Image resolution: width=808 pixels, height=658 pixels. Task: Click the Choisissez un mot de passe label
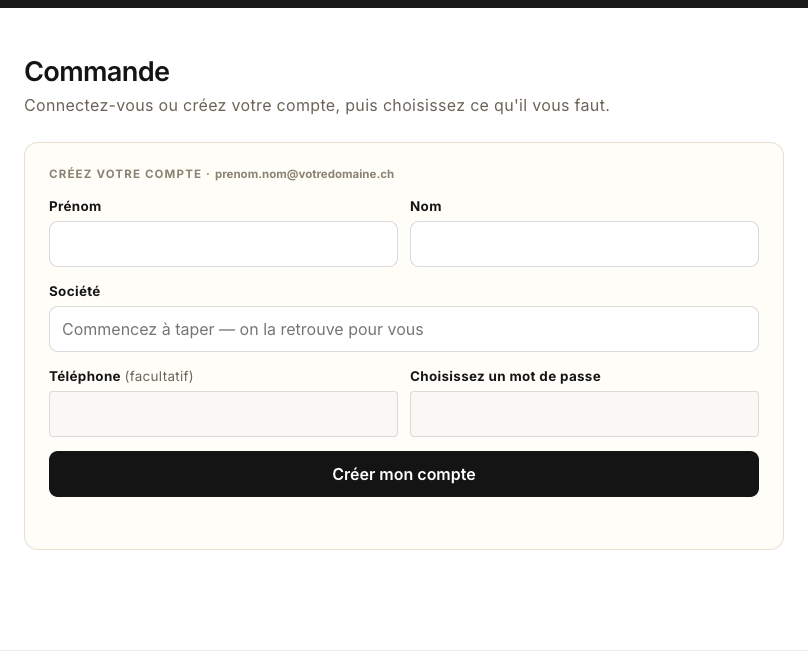pyautogui.click(x=505, y=376)
